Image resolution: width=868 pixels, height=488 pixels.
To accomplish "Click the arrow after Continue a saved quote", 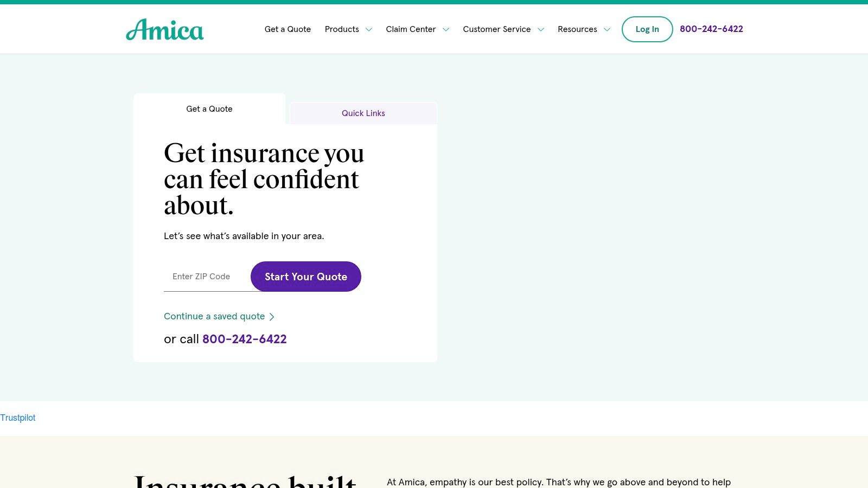I will (x=272, y=317).
